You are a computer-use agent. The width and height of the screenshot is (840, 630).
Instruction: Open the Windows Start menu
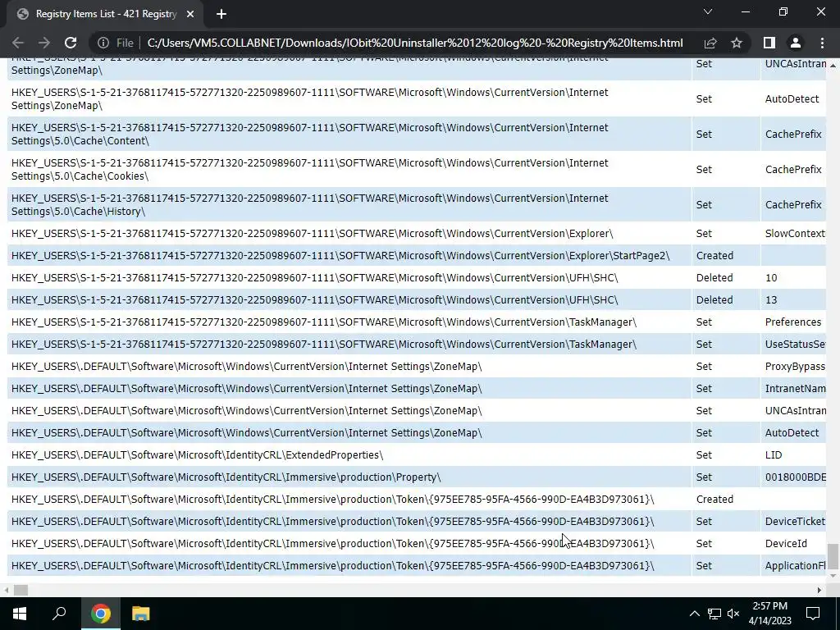20,614
